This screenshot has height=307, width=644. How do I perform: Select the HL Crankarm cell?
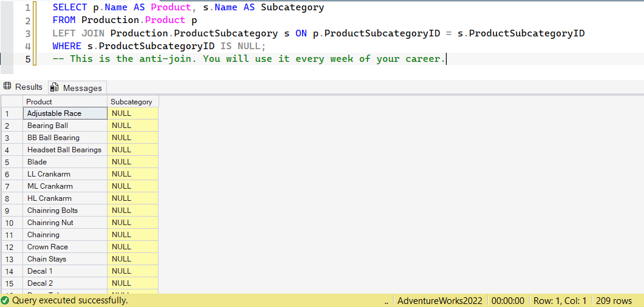pyautogui.click(x=65, y=198)
